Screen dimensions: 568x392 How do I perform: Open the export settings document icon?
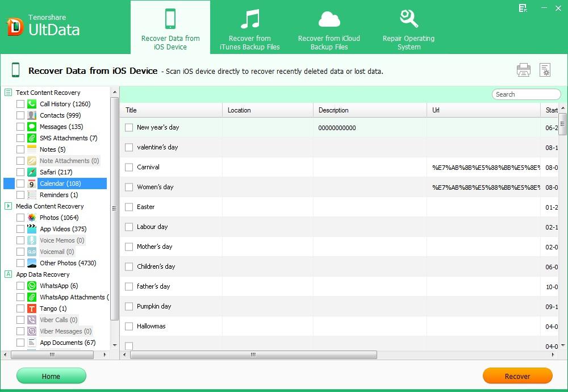(545, 70)
